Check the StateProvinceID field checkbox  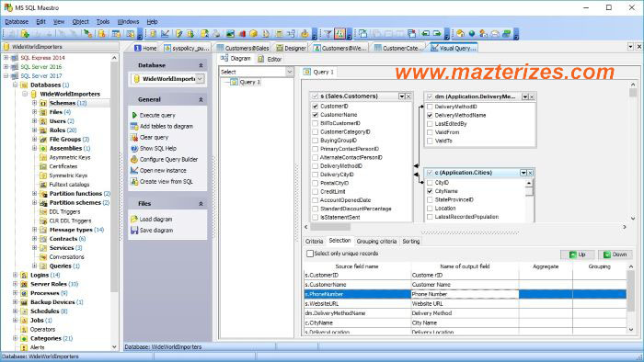(x=430, y=200)
